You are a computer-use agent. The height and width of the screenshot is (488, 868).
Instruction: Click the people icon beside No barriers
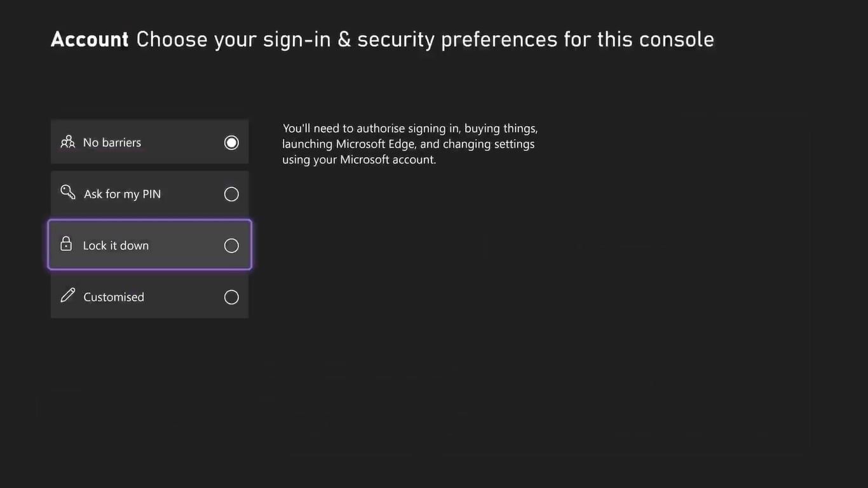point(67,142)
